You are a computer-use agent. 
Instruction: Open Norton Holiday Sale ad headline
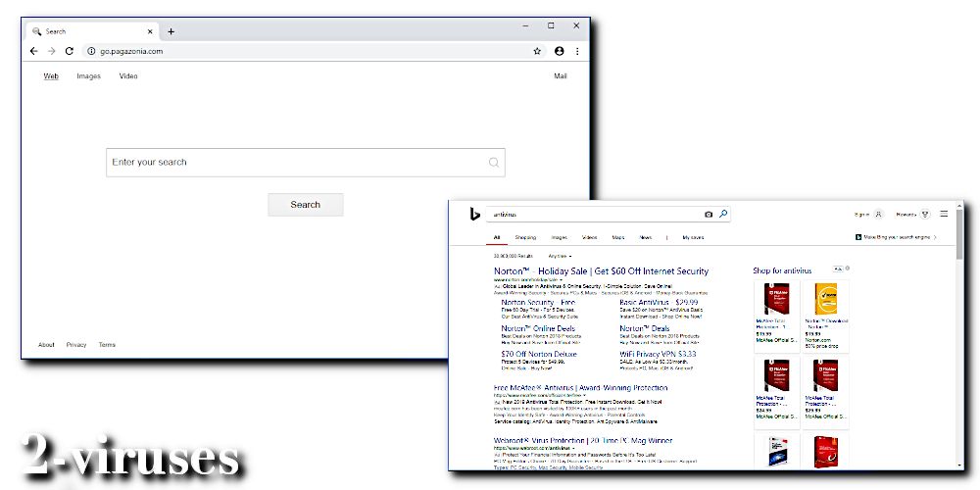click(602, 271)
